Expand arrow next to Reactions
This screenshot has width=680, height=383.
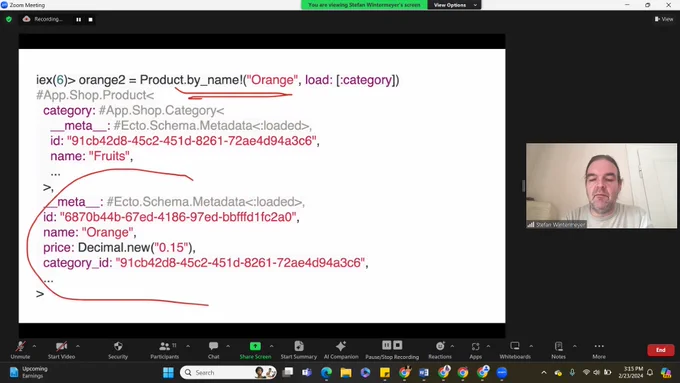[452, 346]
